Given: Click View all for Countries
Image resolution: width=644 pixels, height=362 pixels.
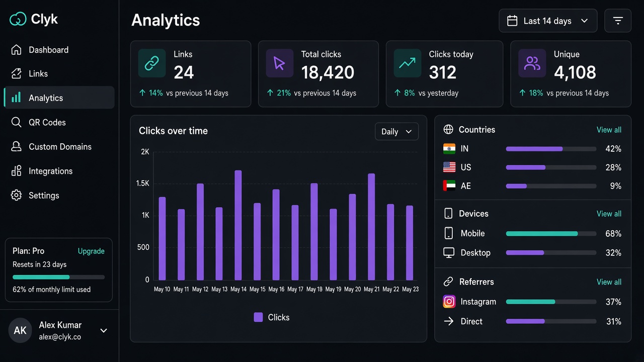Looking at the screenshot, I should [x=609, y=130].
